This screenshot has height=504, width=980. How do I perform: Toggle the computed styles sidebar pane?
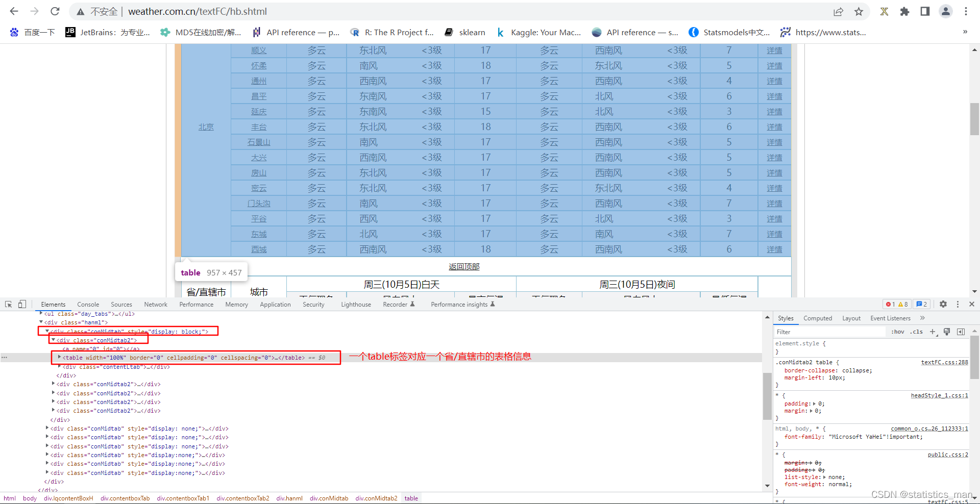click(x=961, y=332)
